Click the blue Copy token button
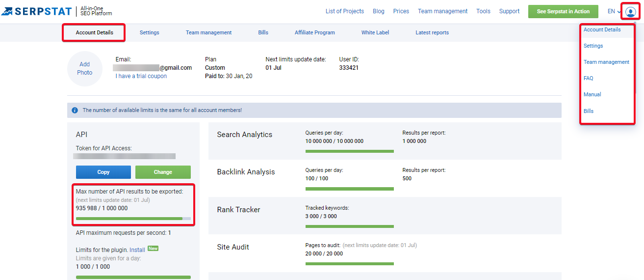The image size is (644, 280). [x=103, y=172]
